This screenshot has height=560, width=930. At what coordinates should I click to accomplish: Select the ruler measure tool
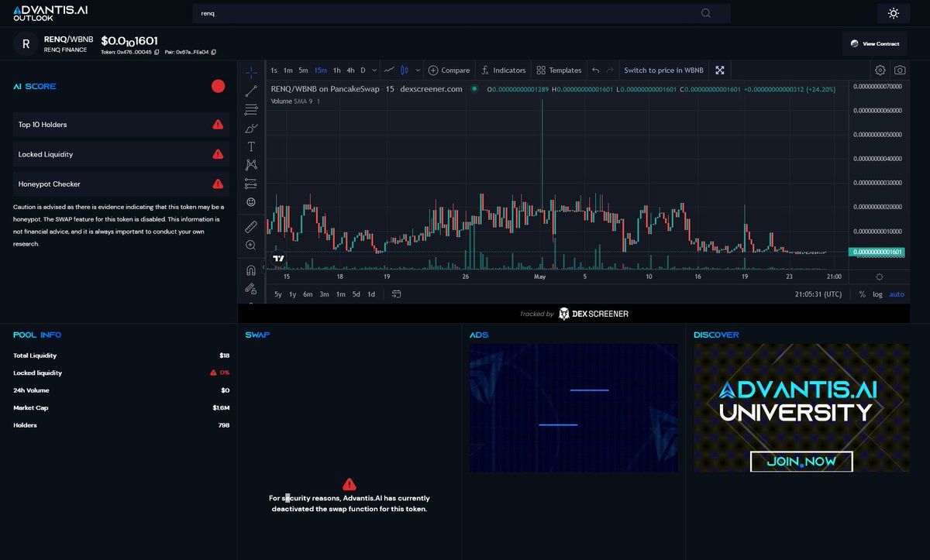point(250,226)
